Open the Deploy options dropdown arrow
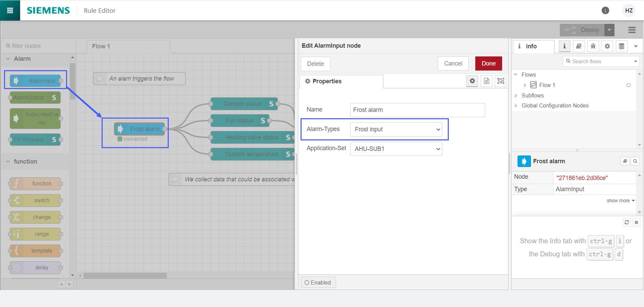The image size is (644, 307). coord(609,30)
